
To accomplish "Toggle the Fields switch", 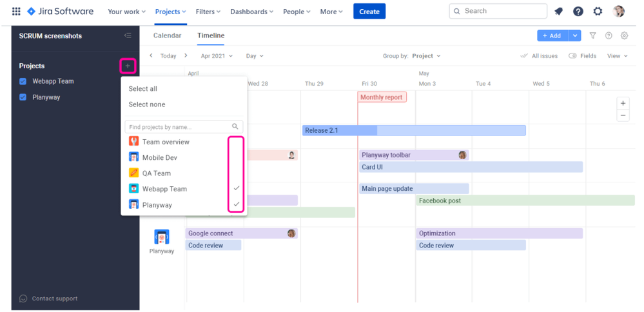I will tap(572, 56).
